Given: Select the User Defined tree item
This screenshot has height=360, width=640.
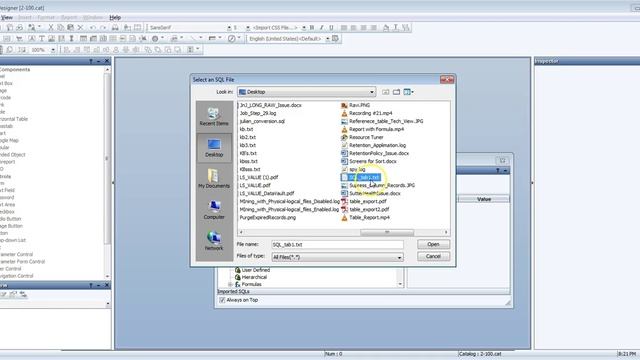Looking at the screenshot, I should [x=256, y=270].
